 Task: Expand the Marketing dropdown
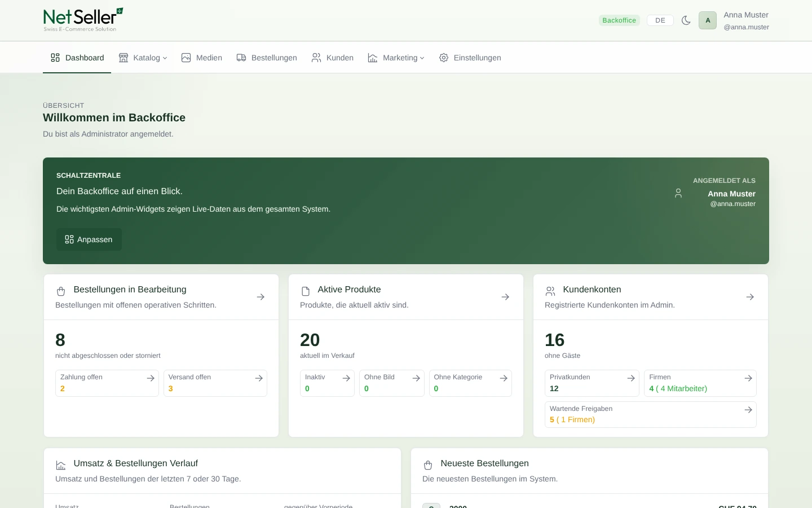click(396, 58)
